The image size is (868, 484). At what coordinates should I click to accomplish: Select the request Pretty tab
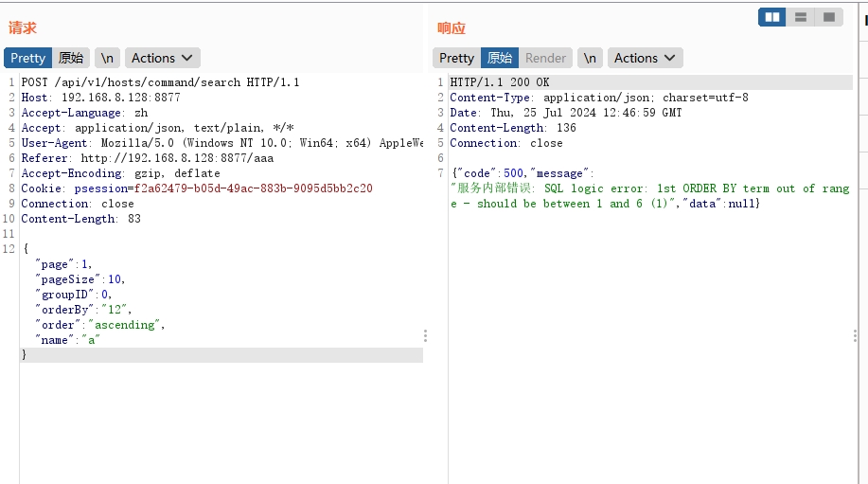(x=27, y=58)
